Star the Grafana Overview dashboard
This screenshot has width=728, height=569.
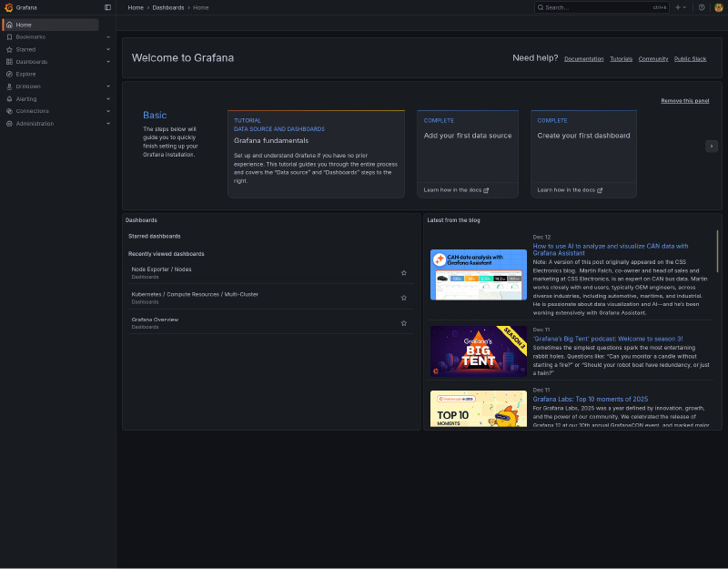[404, 323]
